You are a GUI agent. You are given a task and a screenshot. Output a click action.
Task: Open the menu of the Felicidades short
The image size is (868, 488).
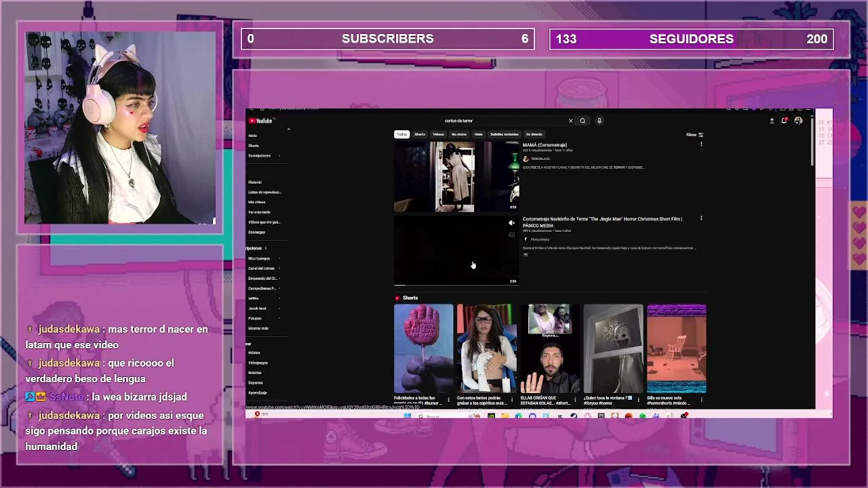448,400
